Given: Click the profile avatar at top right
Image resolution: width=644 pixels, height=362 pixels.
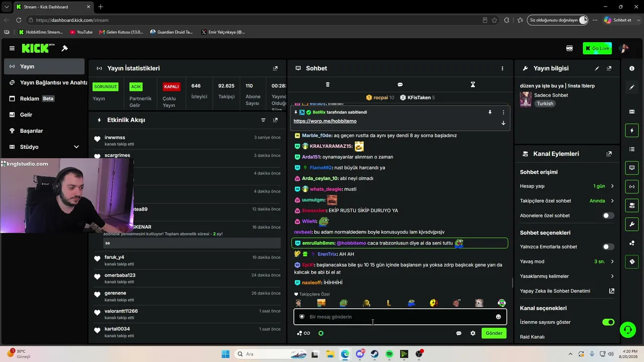Looking at the screenshot, I should tap(624, 48).
